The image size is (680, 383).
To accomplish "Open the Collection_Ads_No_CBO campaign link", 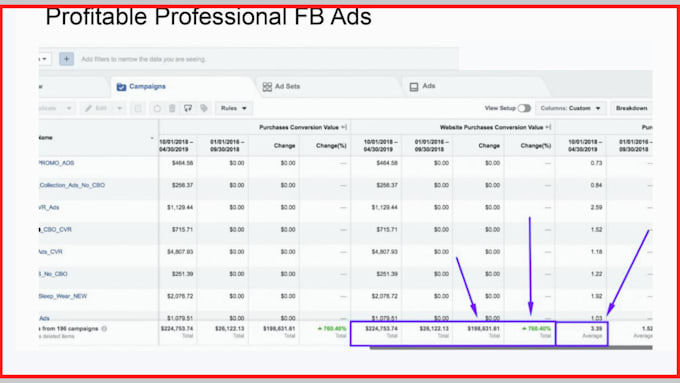I will (72, 185).
